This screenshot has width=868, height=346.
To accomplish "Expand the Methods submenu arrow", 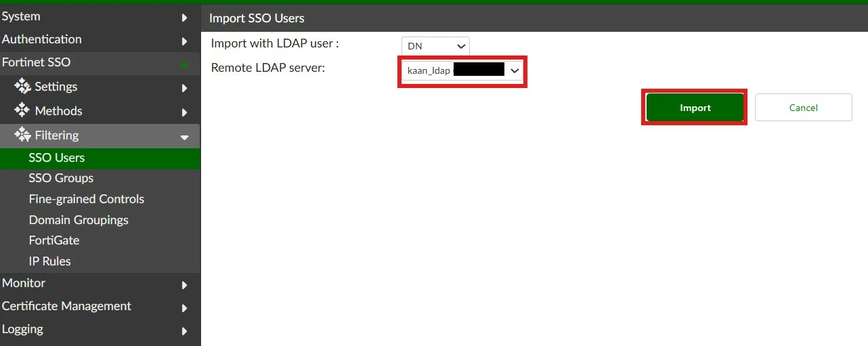I will (x=184, y=112).
